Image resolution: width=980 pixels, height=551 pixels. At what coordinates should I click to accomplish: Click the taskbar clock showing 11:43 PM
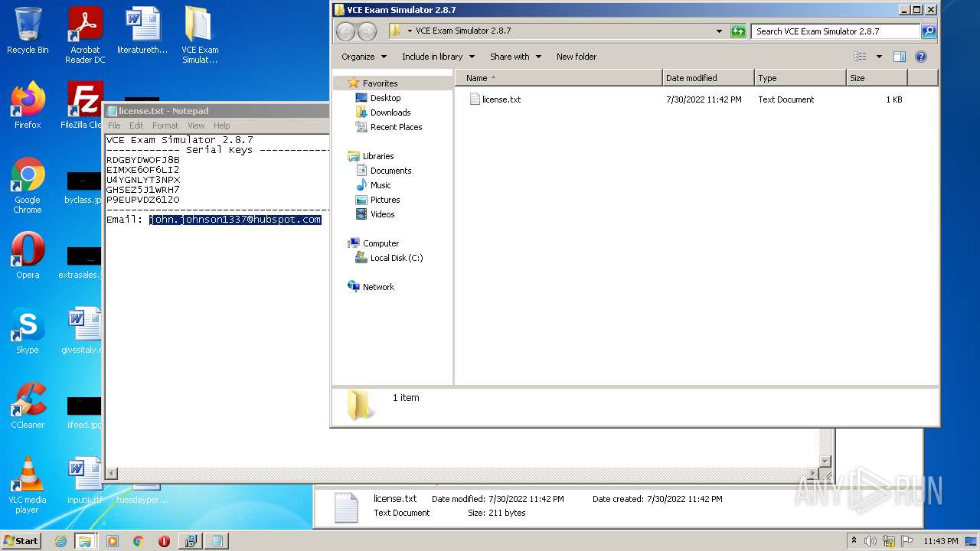940,541
